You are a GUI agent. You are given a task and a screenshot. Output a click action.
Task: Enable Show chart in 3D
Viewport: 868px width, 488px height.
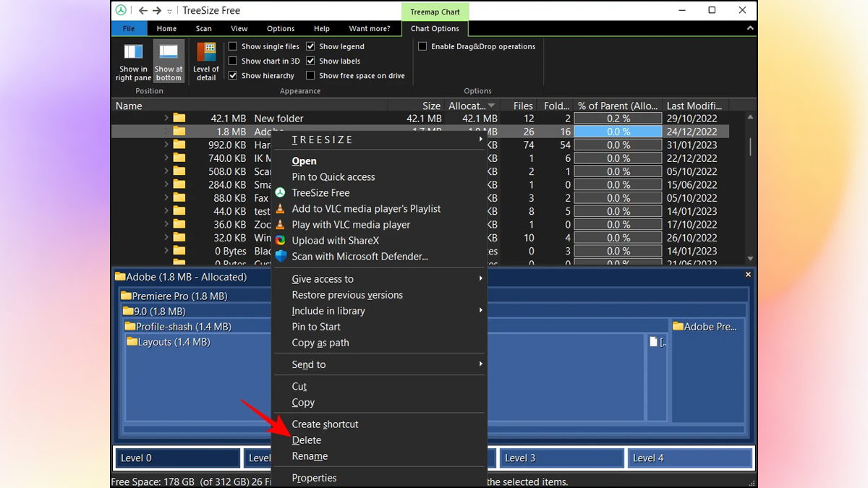click(x=233, y=61)
